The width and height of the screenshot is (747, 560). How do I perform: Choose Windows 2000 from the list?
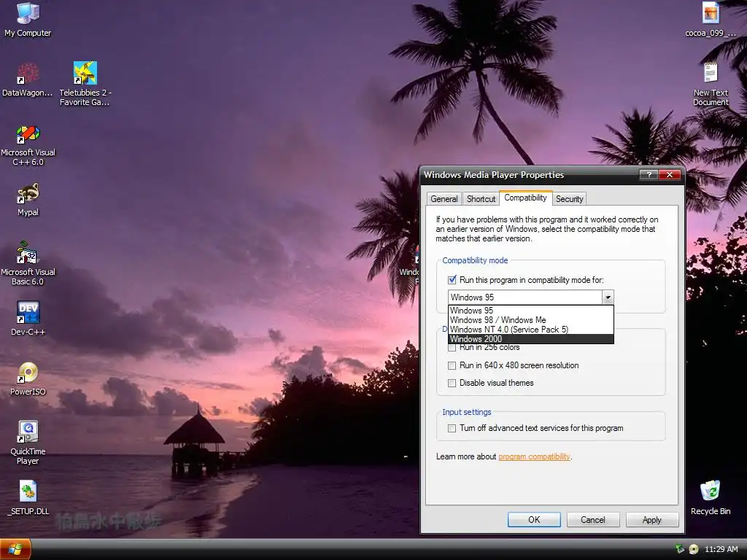coord(531,339)
